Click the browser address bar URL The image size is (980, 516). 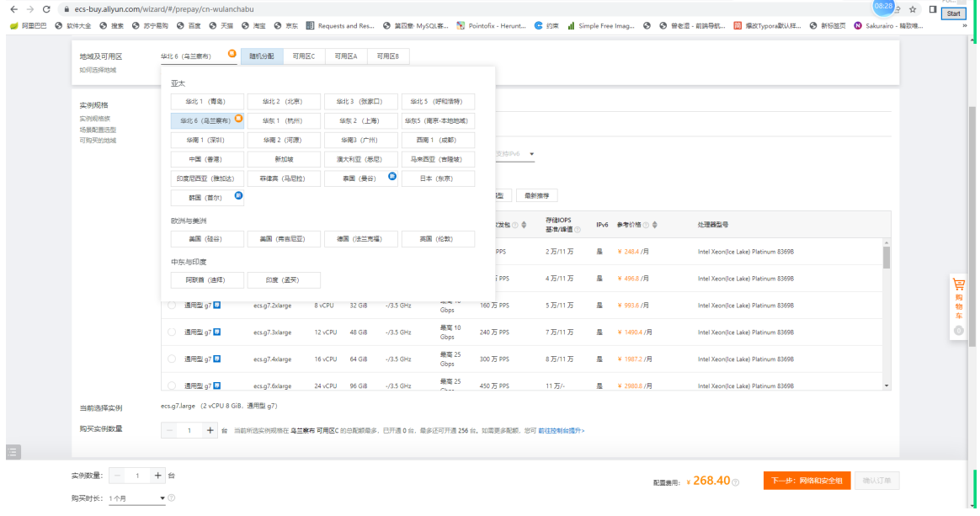coord(163,9)
